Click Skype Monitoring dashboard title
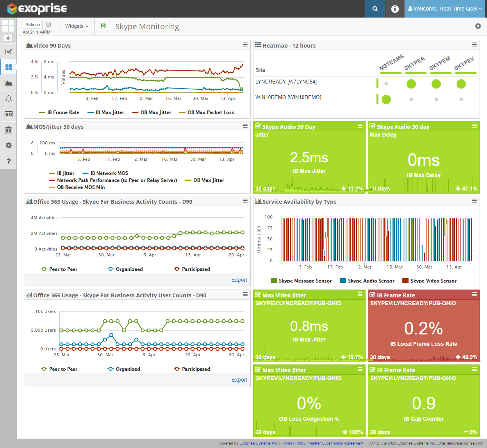Image resolution: width=487 pixels, height=448 pixels. [x=147, y=27]
